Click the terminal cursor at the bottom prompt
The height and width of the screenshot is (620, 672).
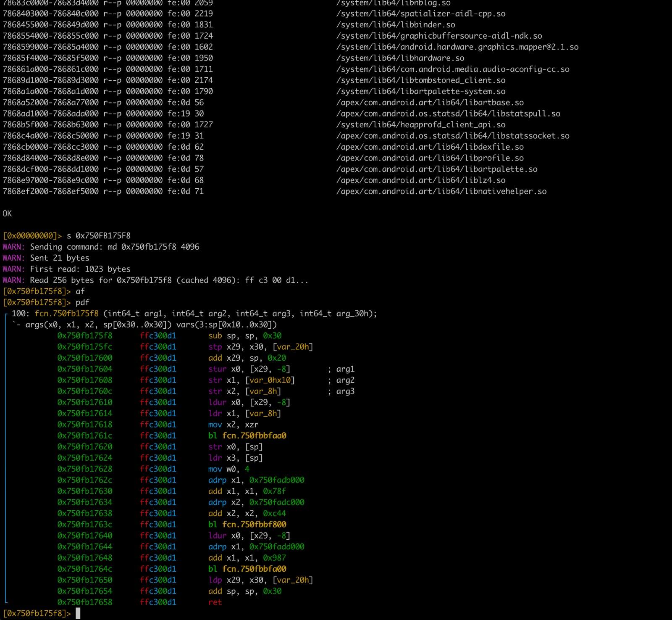tap(78, 613)
